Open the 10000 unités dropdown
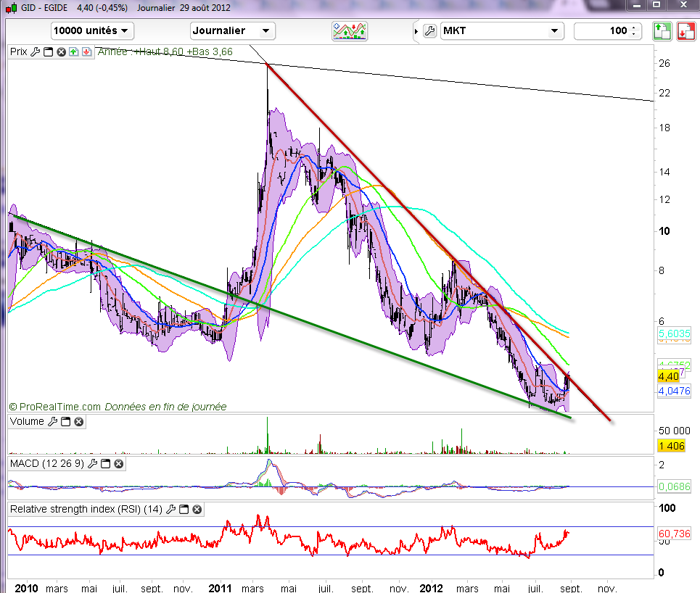This screenshot has width=700, height=593. click(x=92, y=30)
